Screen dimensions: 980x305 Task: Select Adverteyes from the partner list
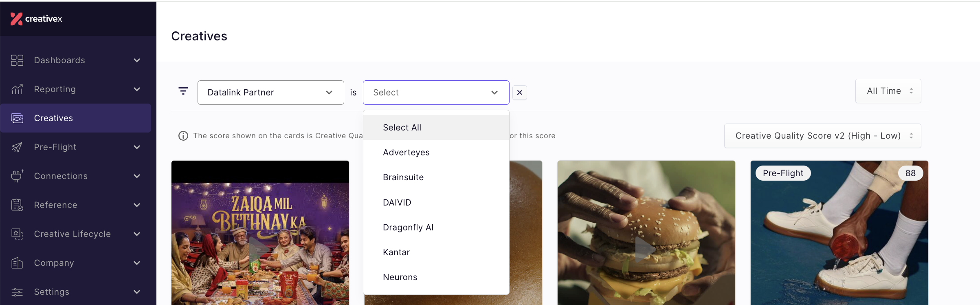(436, 152)
